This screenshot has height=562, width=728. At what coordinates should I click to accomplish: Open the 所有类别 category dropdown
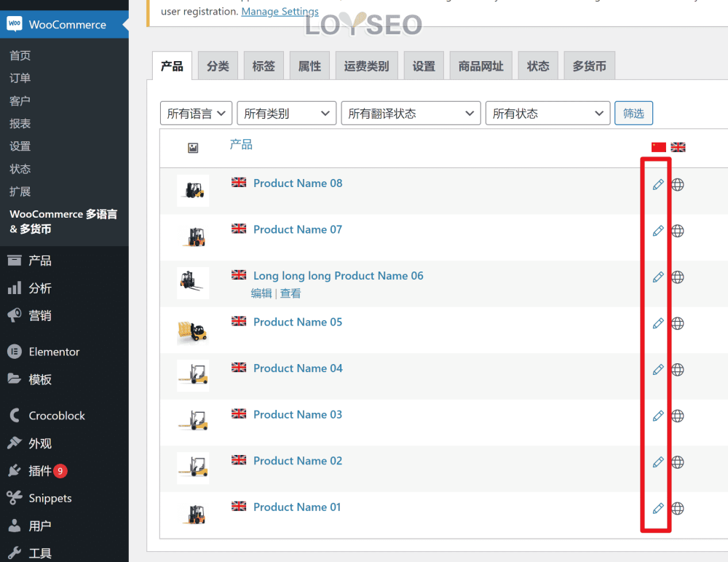coord(286,114)
